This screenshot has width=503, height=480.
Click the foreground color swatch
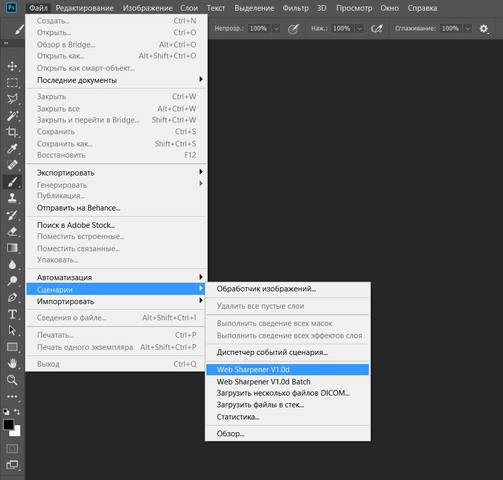8,424
